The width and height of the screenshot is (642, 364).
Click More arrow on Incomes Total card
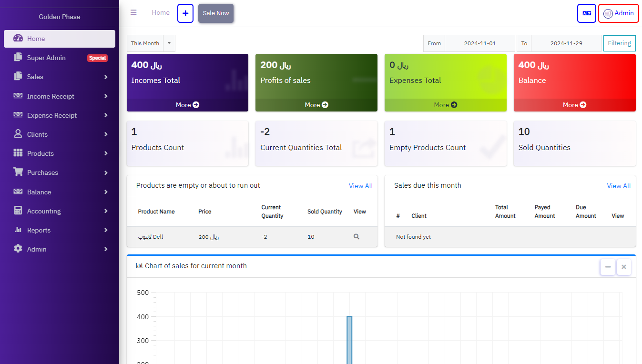(x=196, y=105)
